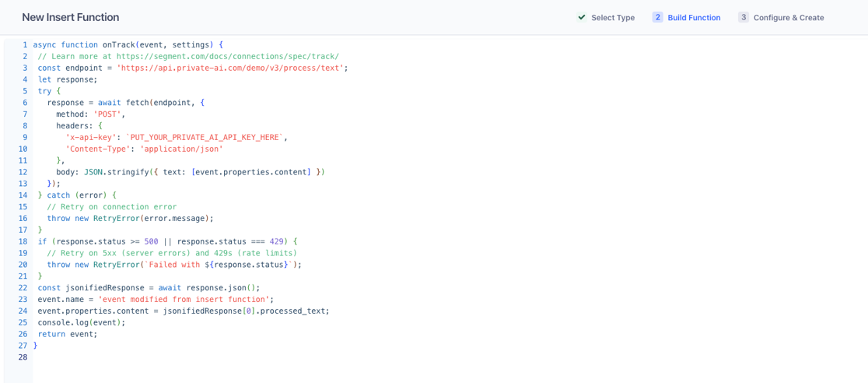This screenshot has width=868, height=383.
Task: Click line number 14 catch line
Action: pos(25,195)
